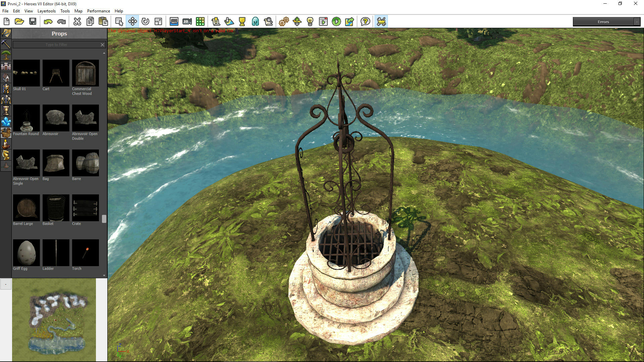644x362 pixels.
Task: Open the Map menu
Action: click(78, 11)
